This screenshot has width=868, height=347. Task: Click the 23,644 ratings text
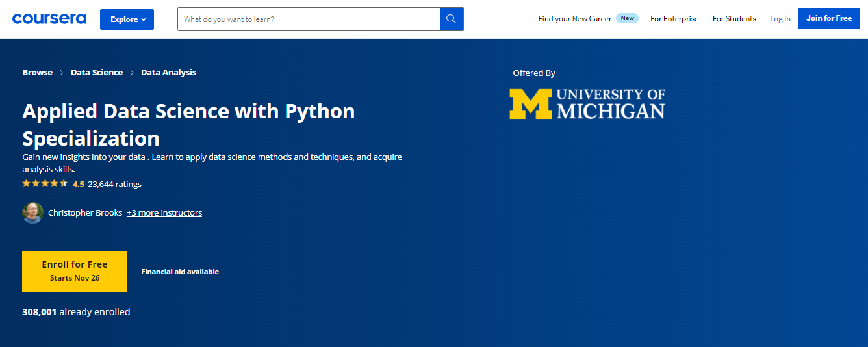[114, 184]
